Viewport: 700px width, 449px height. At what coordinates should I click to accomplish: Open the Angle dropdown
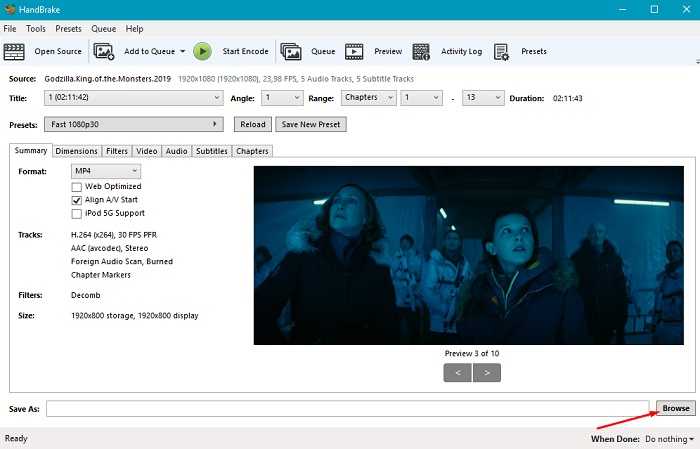tap(282, 98)
